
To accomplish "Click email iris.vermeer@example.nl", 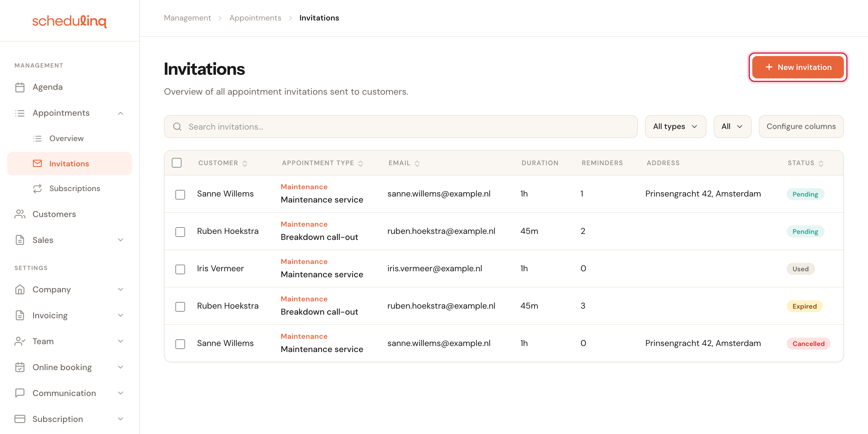I will [x=434, y=269].
